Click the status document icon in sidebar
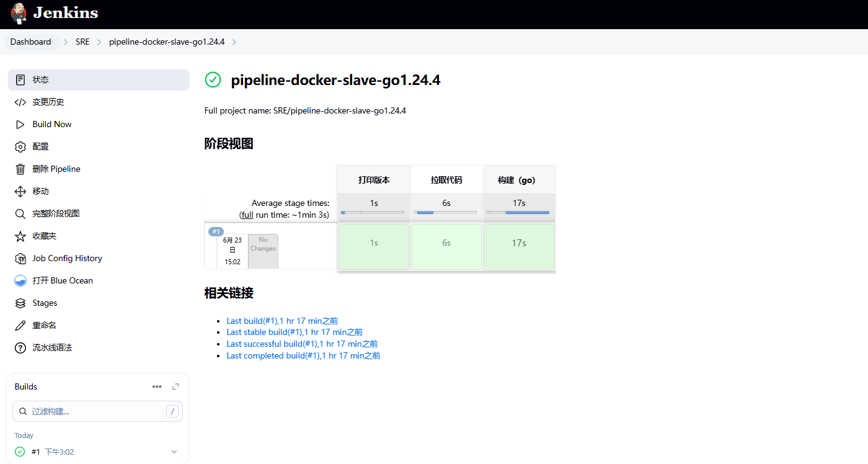 tap(20, 80)
